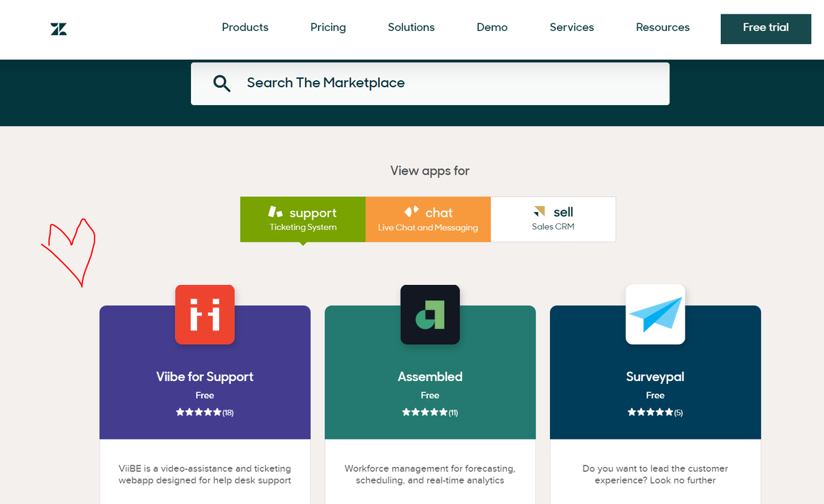Image resolution: width=824 pixels, height=504 pixels.
Task: Select the support Ticketing System tab
Action: [303, 219]
